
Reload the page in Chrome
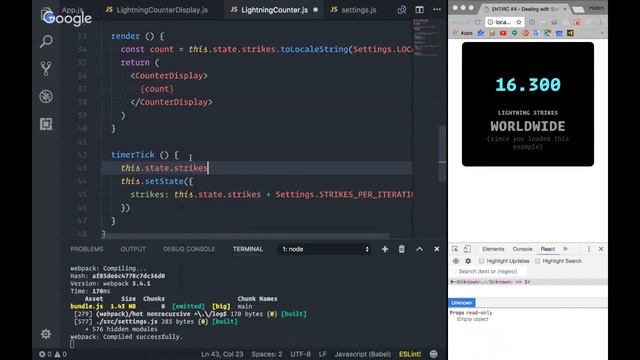click(478, 22)
